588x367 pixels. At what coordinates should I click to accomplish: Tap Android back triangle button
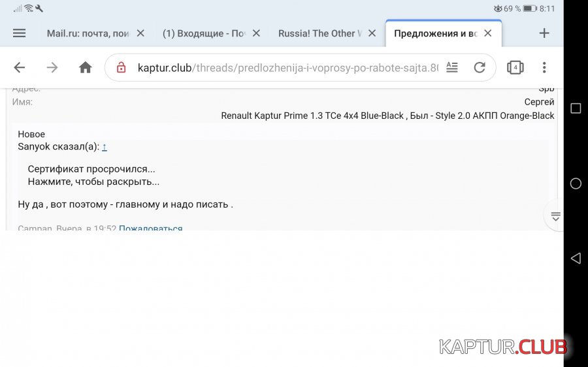click(576, 259)
